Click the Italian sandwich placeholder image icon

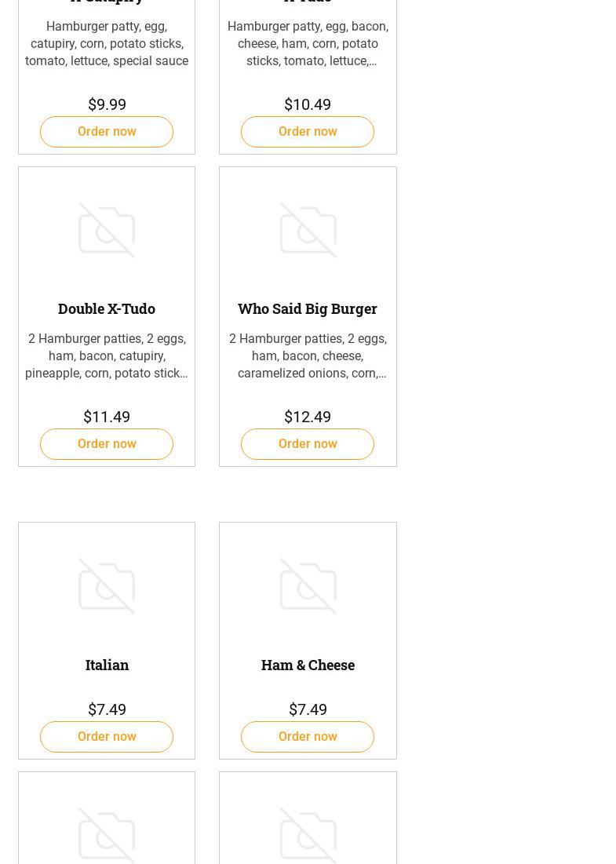pyautogui.click(x=107, y=585)
